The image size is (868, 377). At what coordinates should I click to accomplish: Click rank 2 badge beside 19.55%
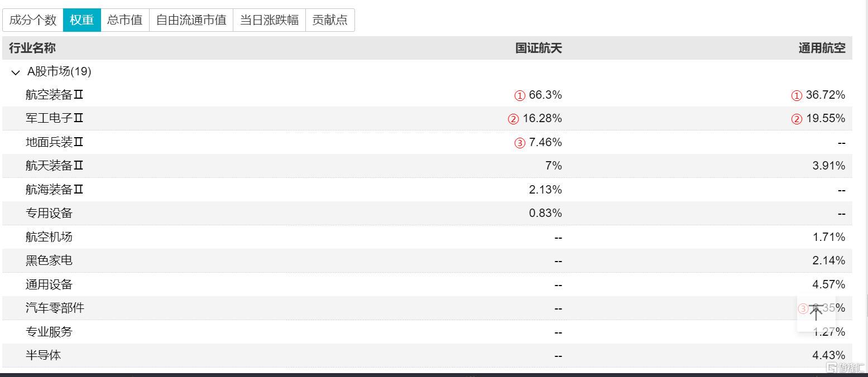click(797, 119)
